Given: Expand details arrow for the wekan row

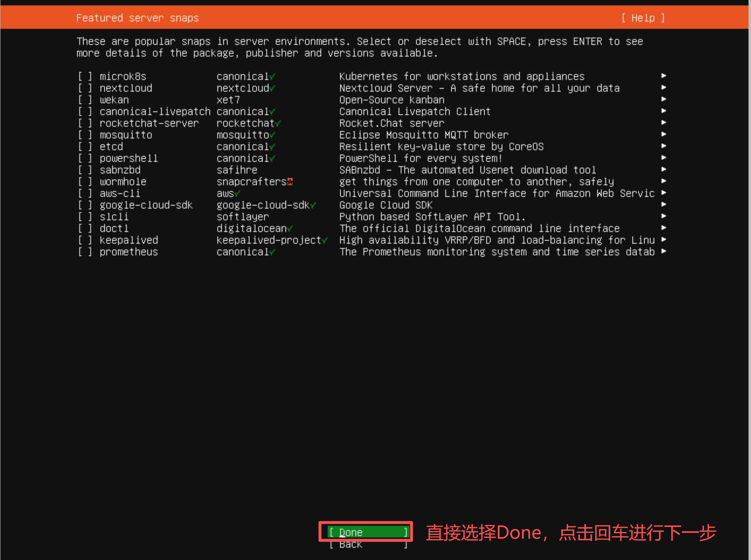Looking at the screenshot, I should [x=663, y=99].
